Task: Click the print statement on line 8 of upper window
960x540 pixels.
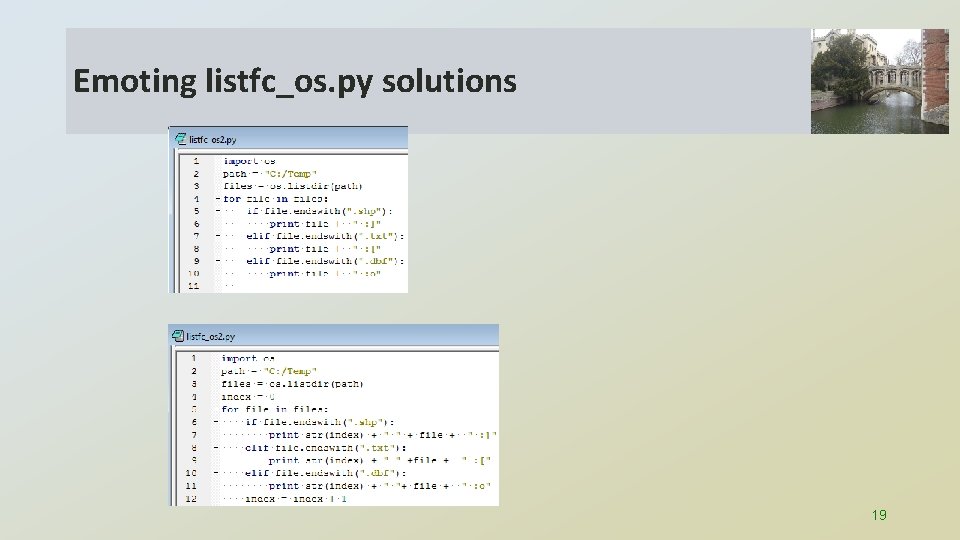Action: pos(325,249)
